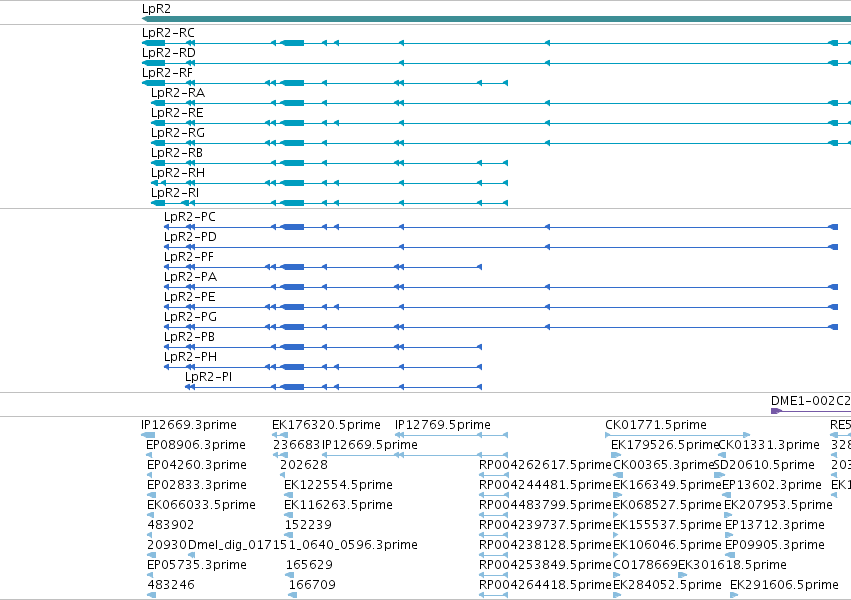
Task: Pick the LpR2-PF protein label
Action: (x=189, y=257)
